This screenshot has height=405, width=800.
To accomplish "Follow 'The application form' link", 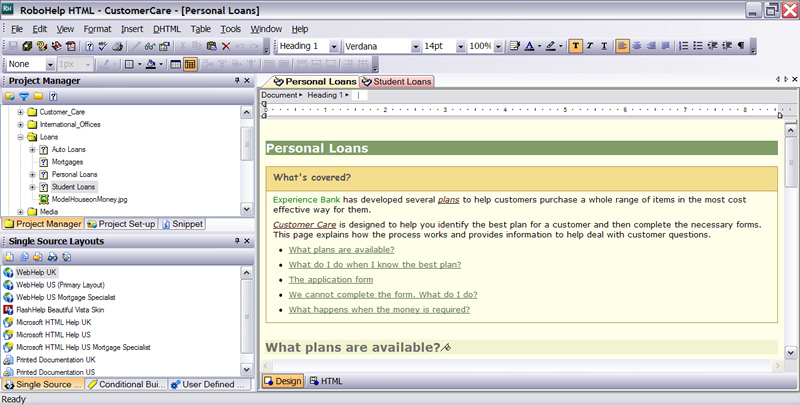I will (331, 280).
